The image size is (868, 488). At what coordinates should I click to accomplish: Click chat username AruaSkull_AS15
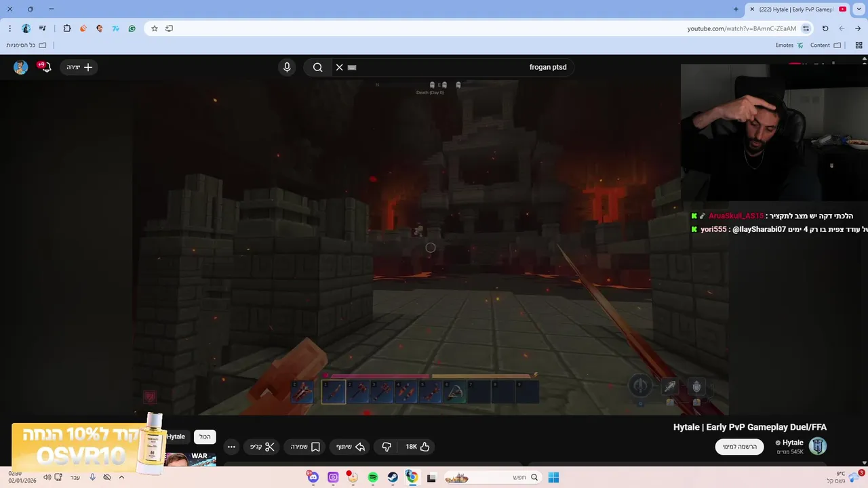pyautogui.click(x=736, y=216)
